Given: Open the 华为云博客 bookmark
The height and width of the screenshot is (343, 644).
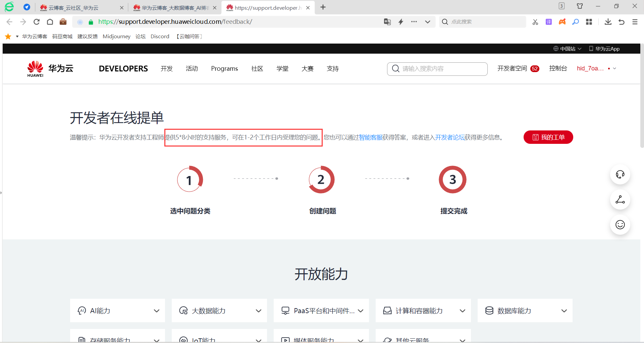Looking at the screenshot, I should click(x=35, y=36).
